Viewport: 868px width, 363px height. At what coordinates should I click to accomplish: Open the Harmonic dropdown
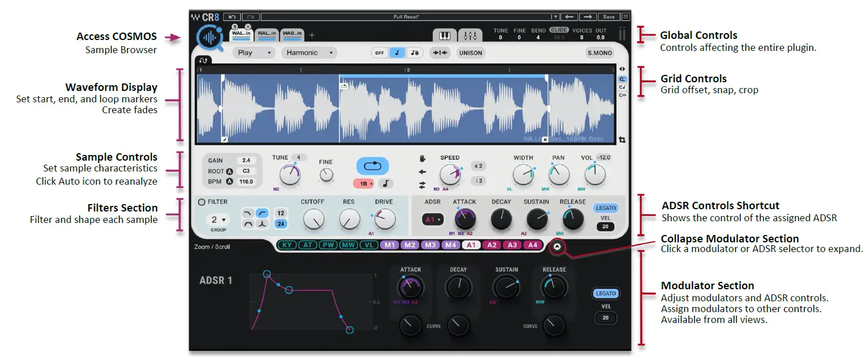[309, 53]
